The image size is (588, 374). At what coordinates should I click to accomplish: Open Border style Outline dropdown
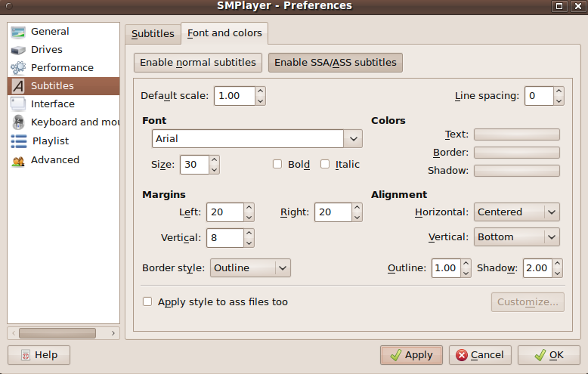250,268
